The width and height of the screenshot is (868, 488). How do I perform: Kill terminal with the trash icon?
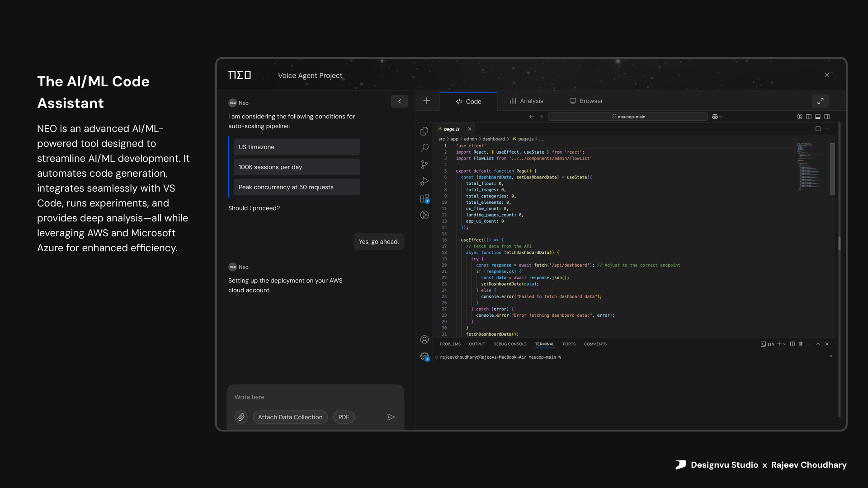(x=801, y=344)
